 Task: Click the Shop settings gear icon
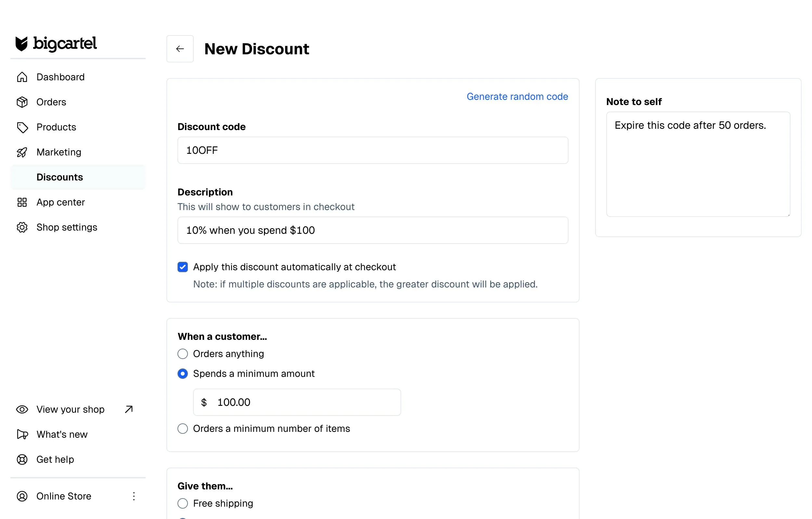(22, 227)
